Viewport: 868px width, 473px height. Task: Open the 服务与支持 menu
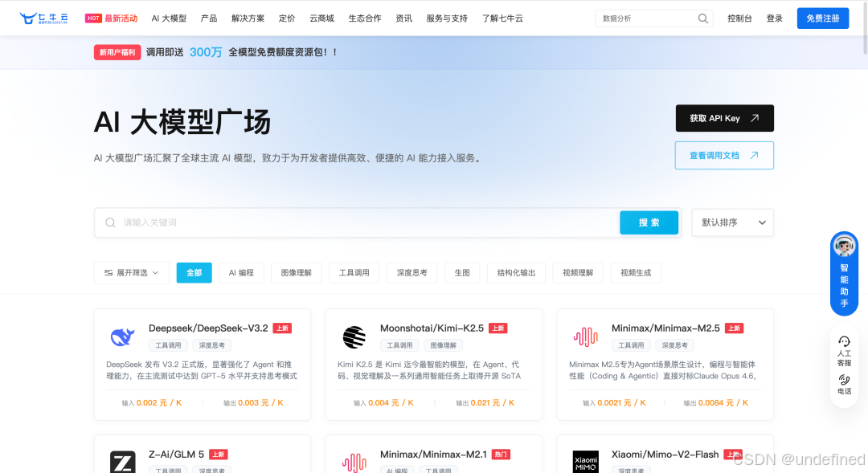coord(447,18)
